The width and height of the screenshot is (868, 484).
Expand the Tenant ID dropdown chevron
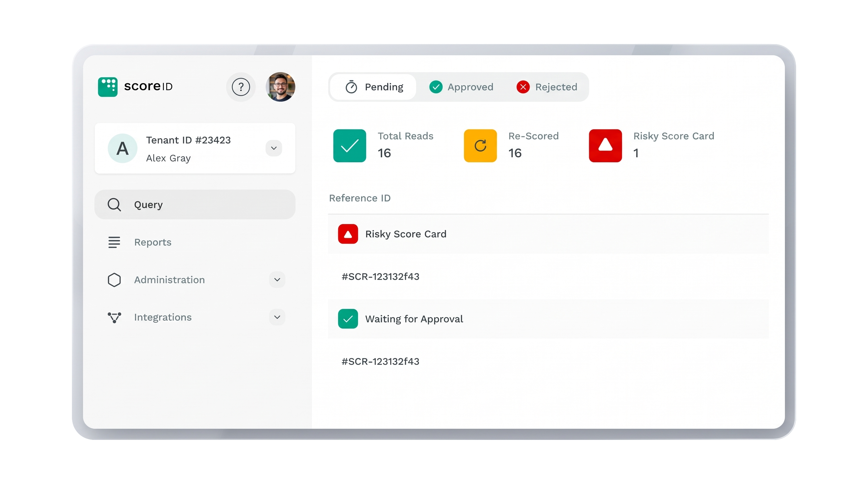click(273, 148)
